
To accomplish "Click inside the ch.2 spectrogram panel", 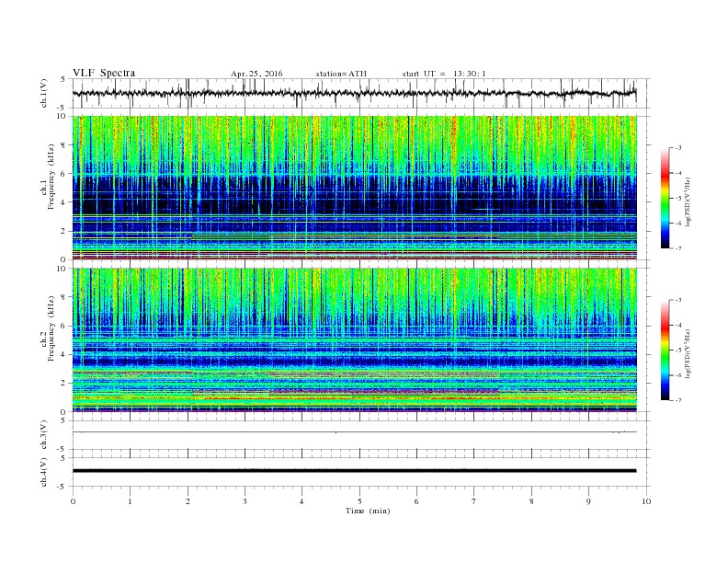I will click(x=354, y=340).
